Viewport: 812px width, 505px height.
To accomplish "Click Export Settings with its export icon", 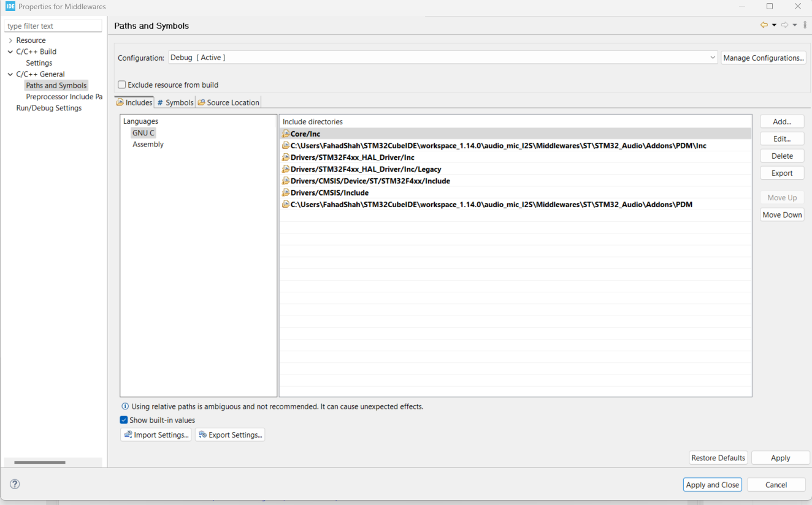I will (230, 434).
